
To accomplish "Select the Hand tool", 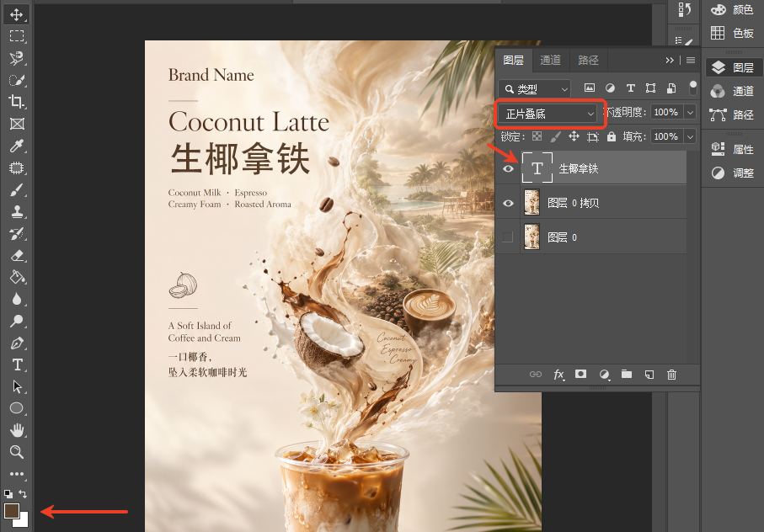I will 17,430.
